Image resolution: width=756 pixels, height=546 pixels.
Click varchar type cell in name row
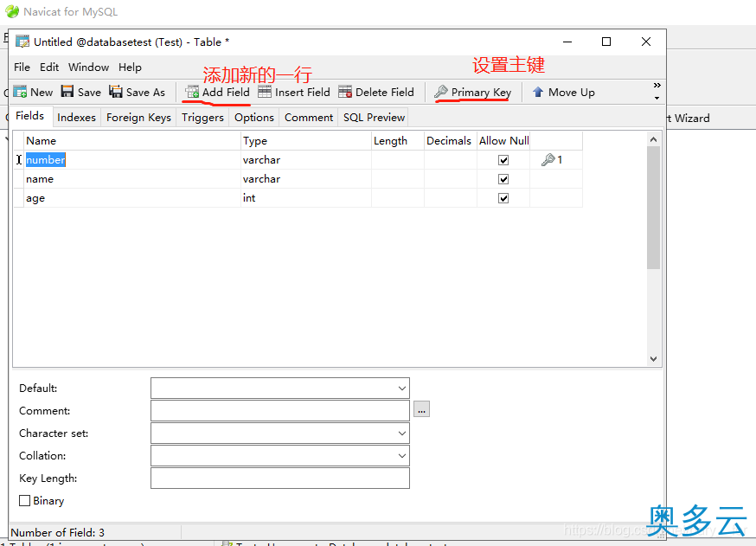[305, 179]
